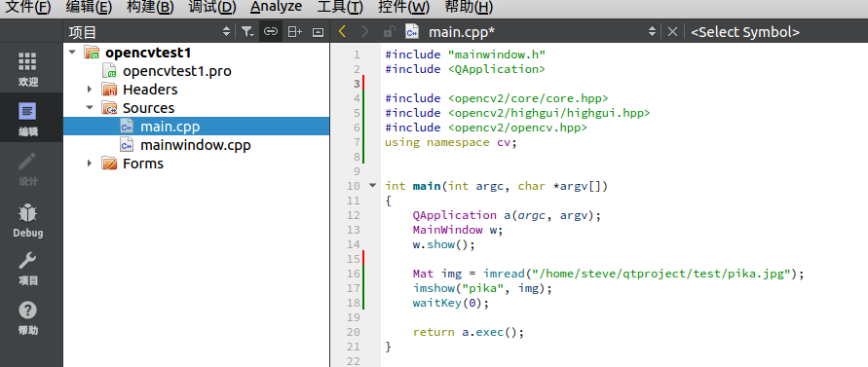868x367 pixels.
Task: Open the Analyze menu
Action: click(x=276, y=7)
